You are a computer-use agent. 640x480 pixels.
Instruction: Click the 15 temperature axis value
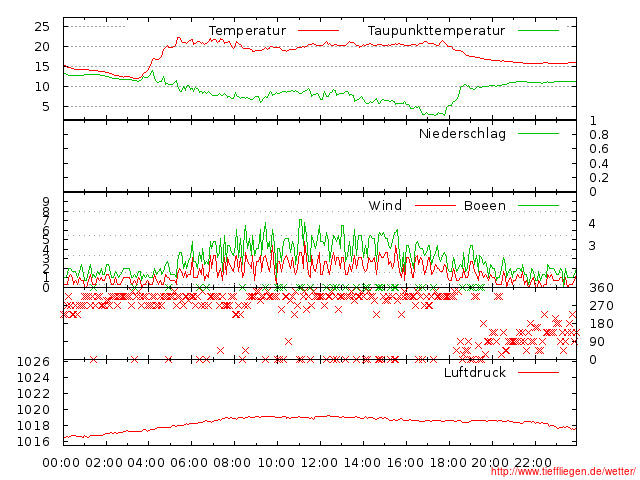[42, 67]
